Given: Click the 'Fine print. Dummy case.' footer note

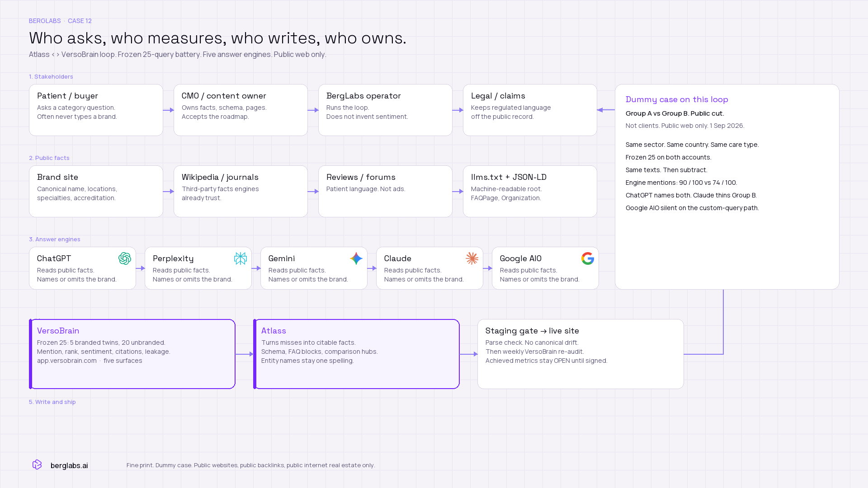Looking at the screenshot, I should pyautogui.click(x=250, y=465).
